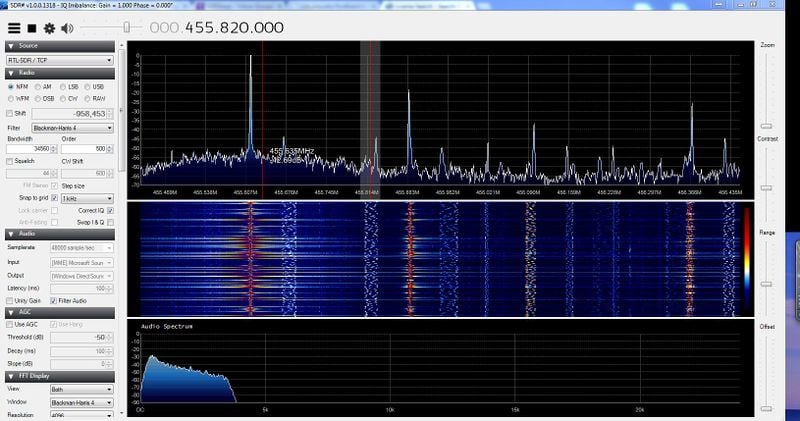Click the Bandwidth stepper arrows

54,149
